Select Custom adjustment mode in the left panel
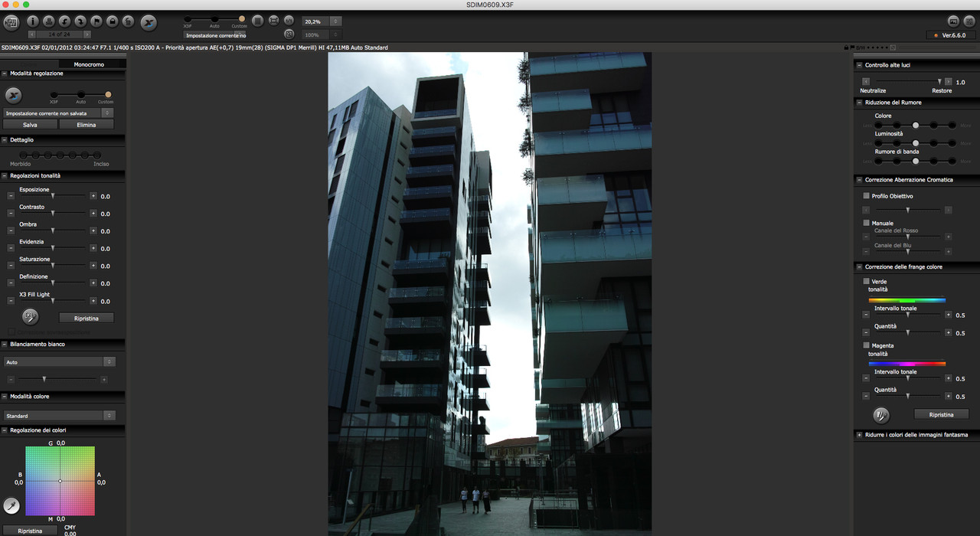980x536 pixels. click(108, 95)
